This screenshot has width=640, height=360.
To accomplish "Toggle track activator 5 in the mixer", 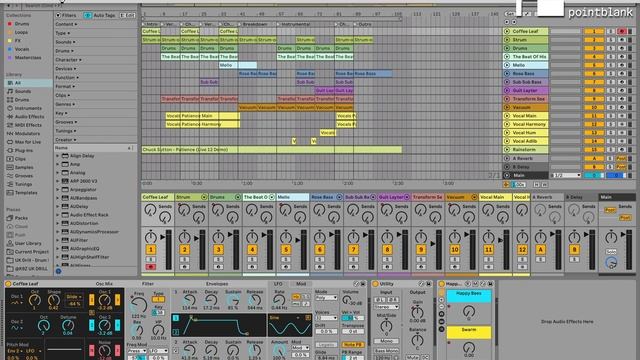I will click(286, 249).
